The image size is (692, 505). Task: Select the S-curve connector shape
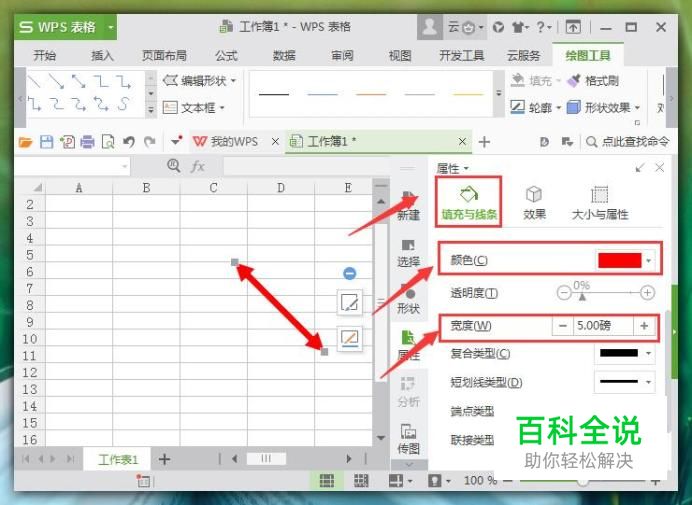[124, 104]
